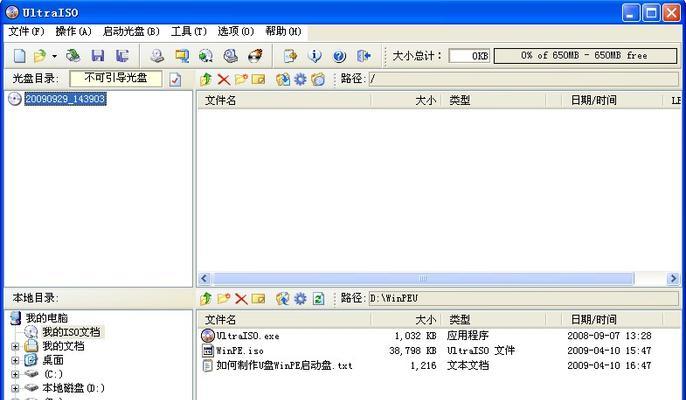This screenshot has width=686, height=400.
Task: Click the Save floppy disk icon
Action: [x=98, y=56]
